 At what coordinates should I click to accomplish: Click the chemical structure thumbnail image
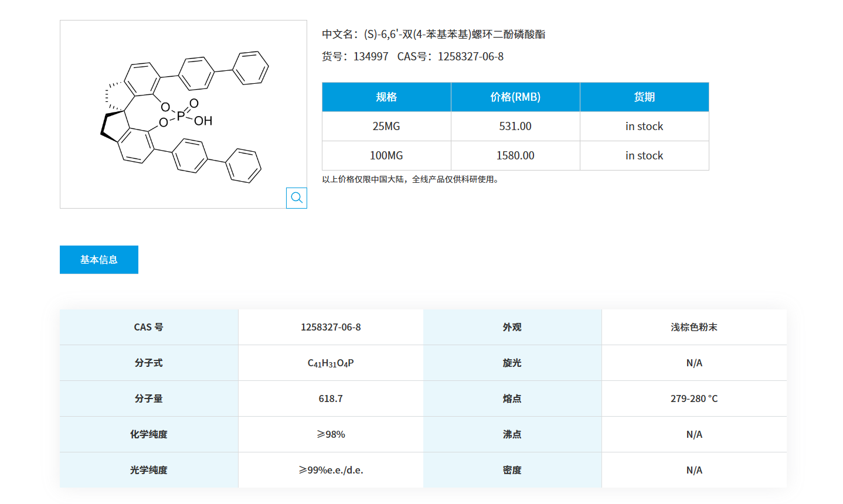[x=183, y=114]
